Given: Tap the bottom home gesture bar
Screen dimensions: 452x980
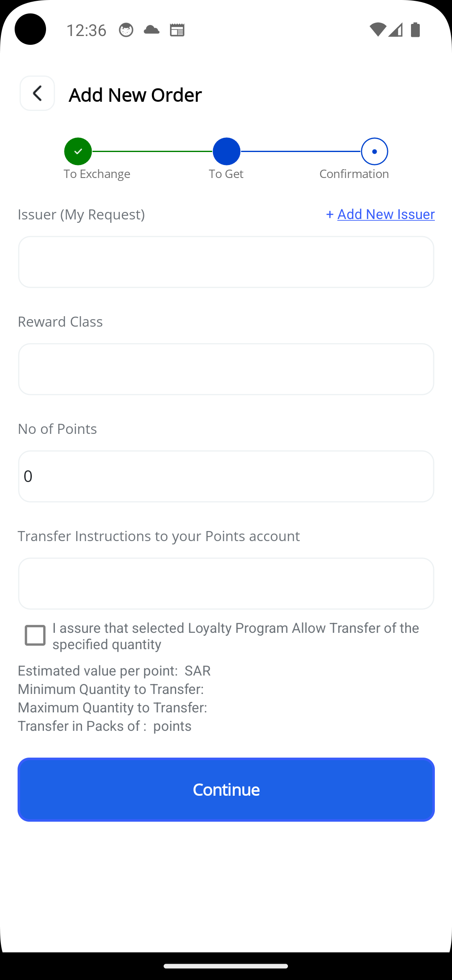Looking at the screenshot, I should click(x=226, y=966).
